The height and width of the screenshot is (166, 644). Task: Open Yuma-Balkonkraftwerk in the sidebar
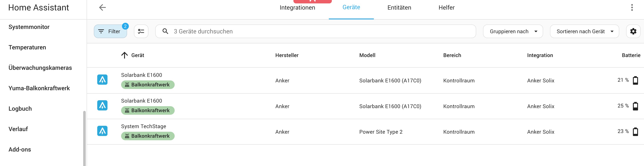pos(39,88)
